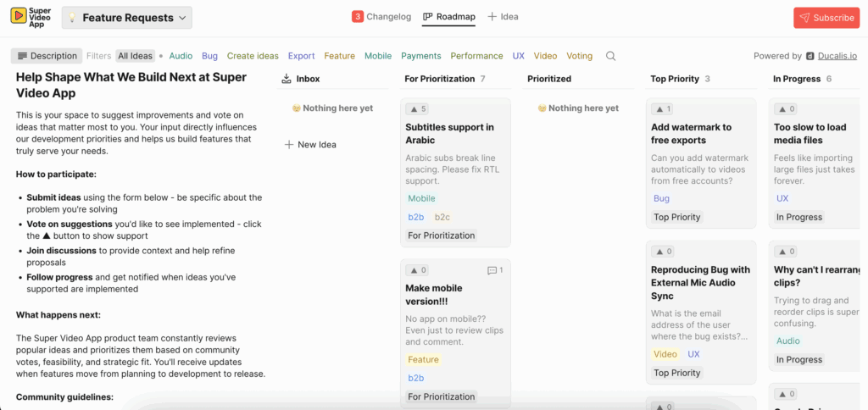Open the Changelog tab
Image resolution: width=868 pixels, height=410 pixels.
pyautogui.click(x=381, y=17)
